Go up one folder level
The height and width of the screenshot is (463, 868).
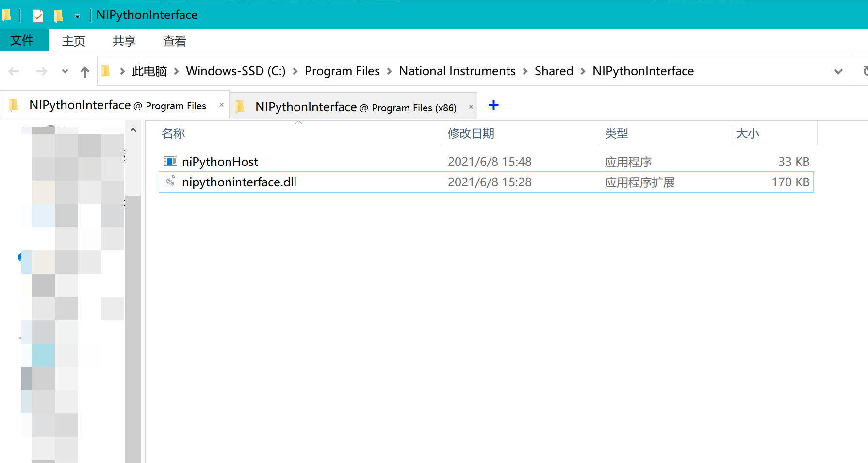[x=85, y=72]
